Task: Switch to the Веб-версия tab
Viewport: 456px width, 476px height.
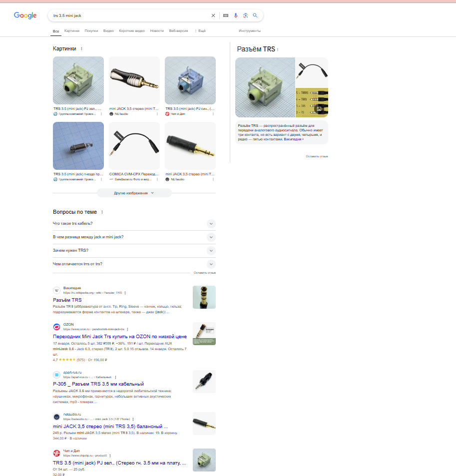Action: pos(178,31)
